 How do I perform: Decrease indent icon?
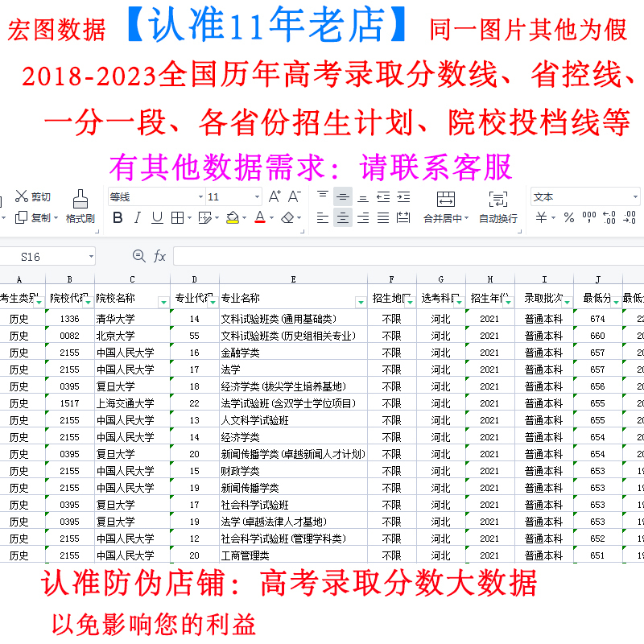coord(383,197)
